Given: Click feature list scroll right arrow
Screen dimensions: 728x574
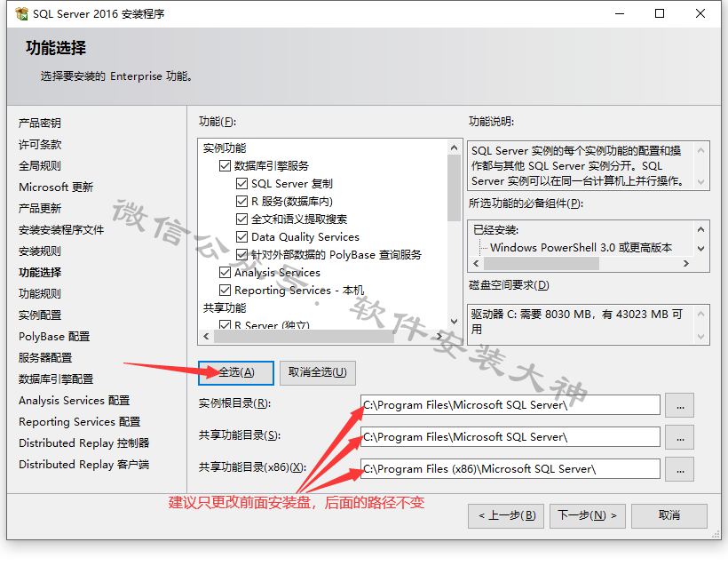Looking at the screenshot, I should pos(439,336).
